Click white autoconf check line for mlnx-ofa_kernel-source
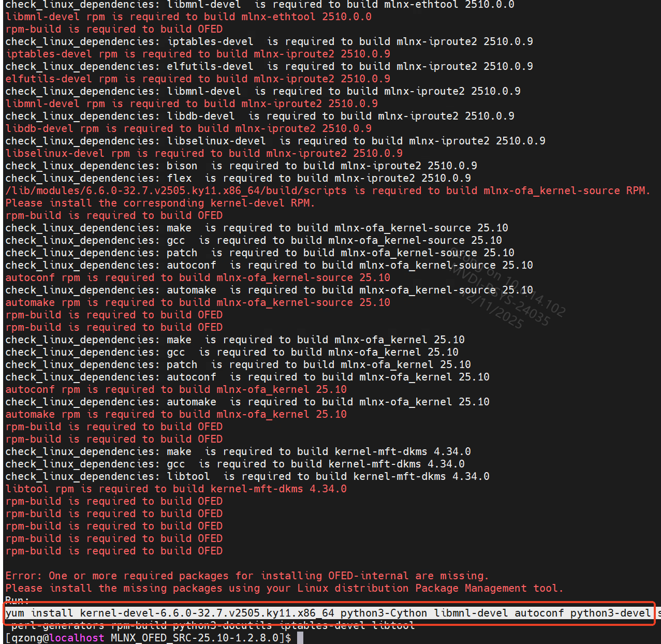This screenshot has height=644, width=661. click(x=269, y=265)
